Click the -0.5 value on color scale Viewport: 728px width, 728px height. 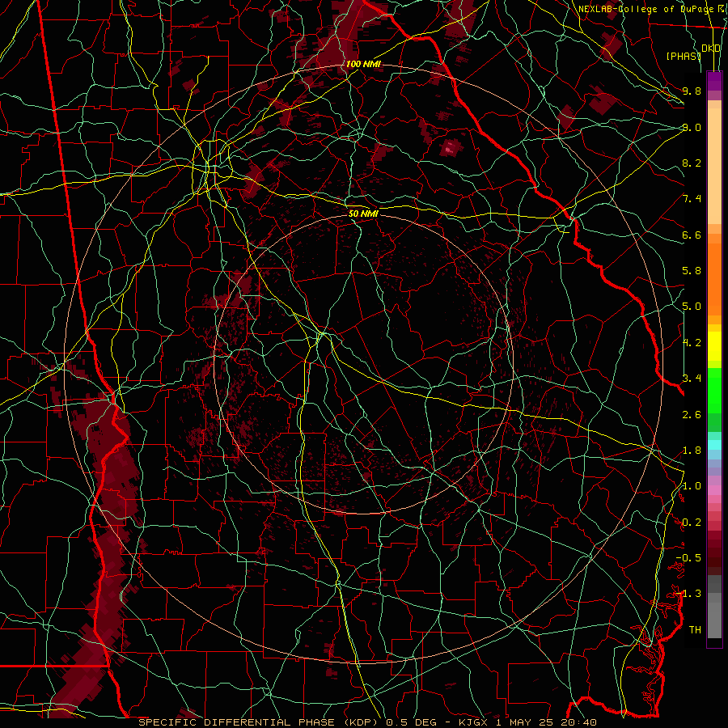pyautogui.click(x=688, y=558)
